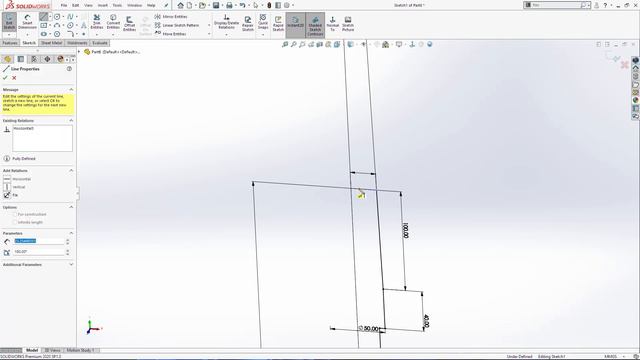
Task: Click the Rapid Sketch tool
Action: click(278, 23)
